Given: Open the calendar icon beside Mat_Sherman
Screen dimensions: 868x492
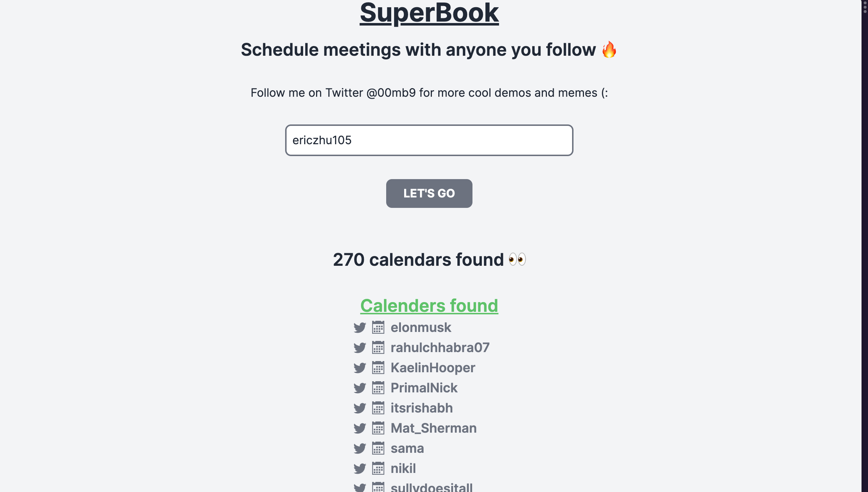Looking at the screenshot, I should pos(378,428).
